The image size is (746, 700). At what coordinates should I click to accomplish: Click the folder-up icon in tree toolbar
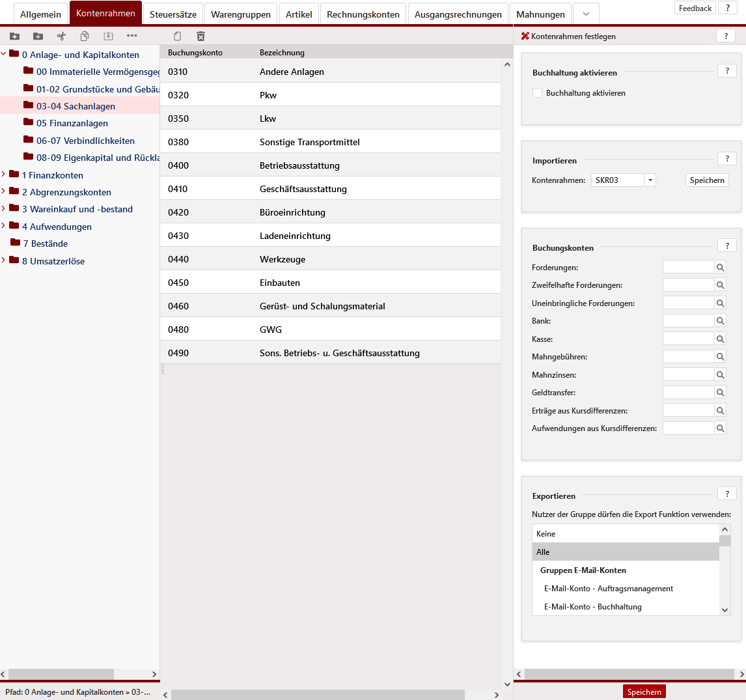pos(14,36)
